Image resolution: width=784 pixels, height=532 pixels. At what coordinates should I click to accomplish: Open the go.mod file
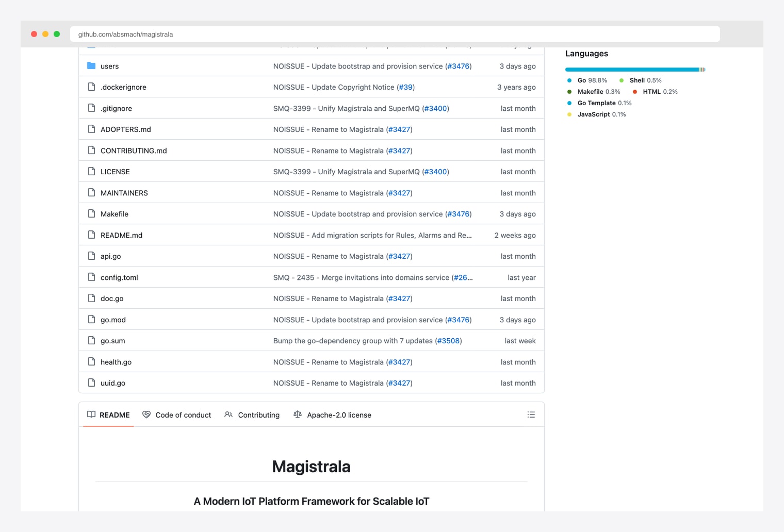(x=113, y=320)
